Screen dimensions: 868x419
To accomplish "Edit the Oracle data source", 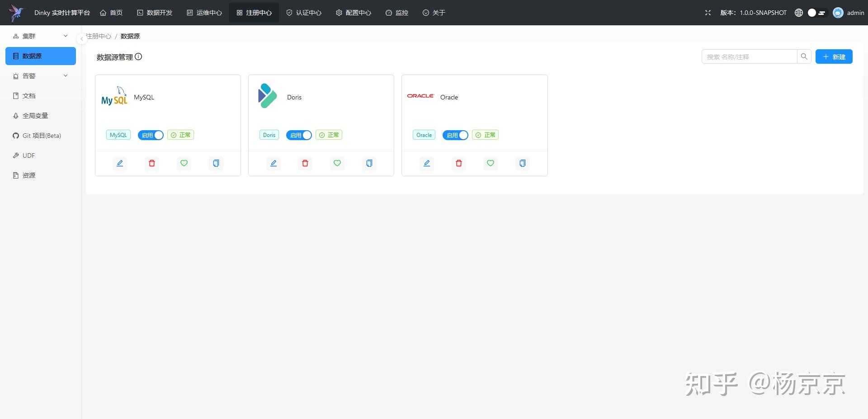I will coord(426,163).
